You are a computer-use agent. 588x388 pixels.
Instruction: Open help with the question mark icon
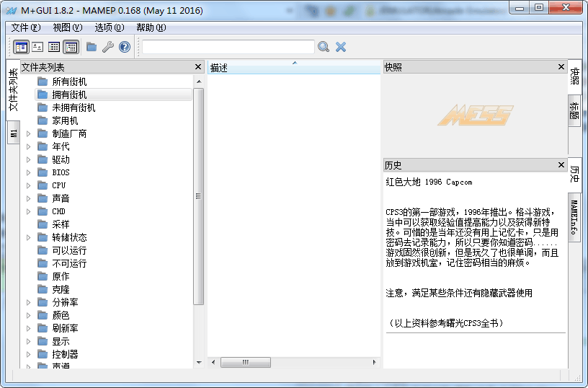pyautogui.click(x=125, y=47)
